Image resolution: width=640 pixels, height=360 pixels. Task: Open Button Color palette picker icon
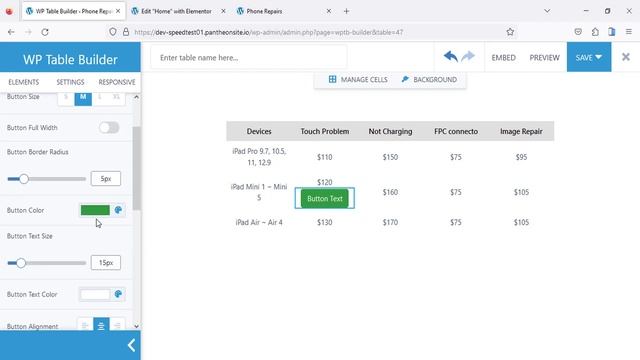point(118,210)
